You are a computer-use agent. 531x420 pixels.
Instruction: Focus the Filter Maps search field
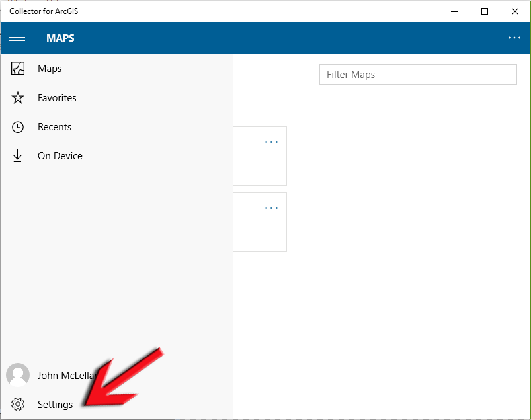point(417,75)
